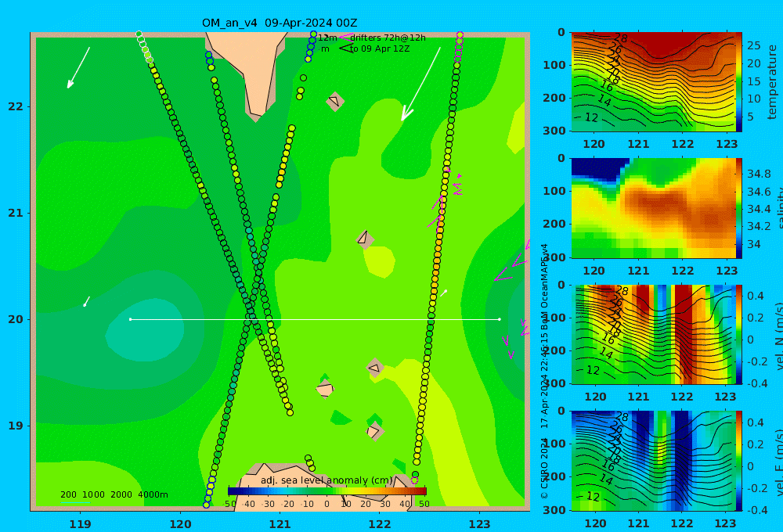The image size is (783, 532).
Task: Click the map title OM_an_v4 09-Apr-2024 00Z
Action: pyautogui.click(x=280, y=23)
